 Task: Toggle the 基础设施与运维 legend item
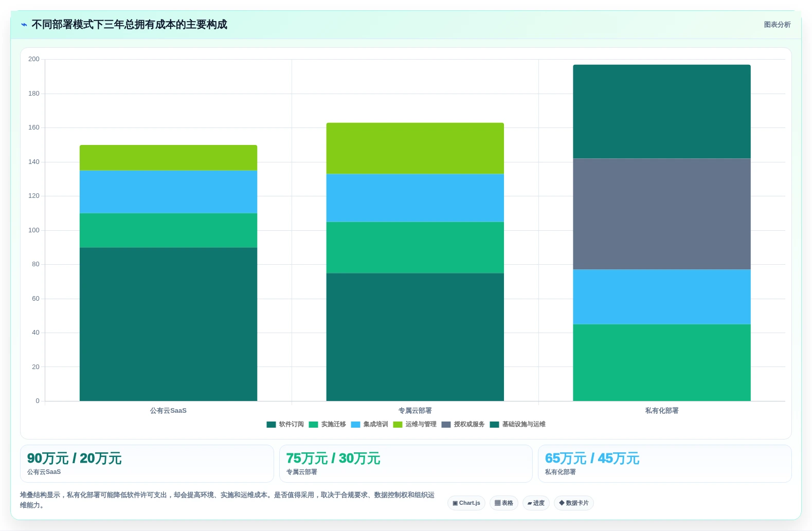[518, 424]
